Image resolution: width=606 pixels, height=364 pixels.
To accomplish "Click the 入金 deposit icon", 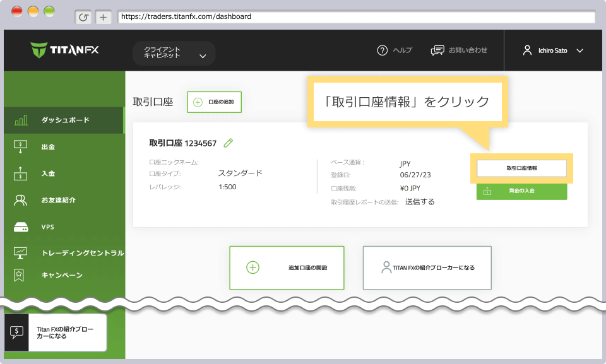I will [20, 173].
